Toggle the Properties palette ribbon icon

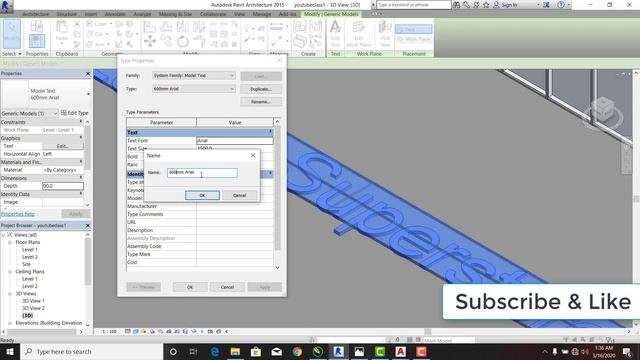pos(36,41)
